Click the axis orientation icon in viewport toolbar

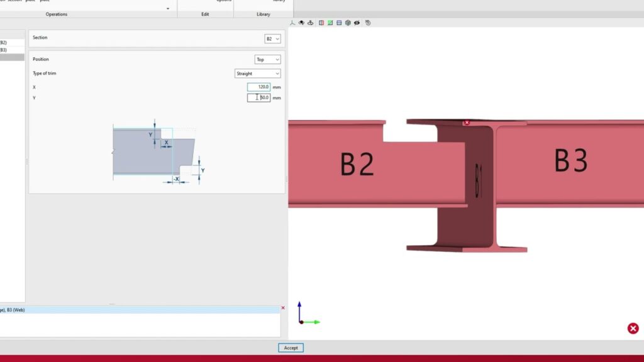pos(292,23)
